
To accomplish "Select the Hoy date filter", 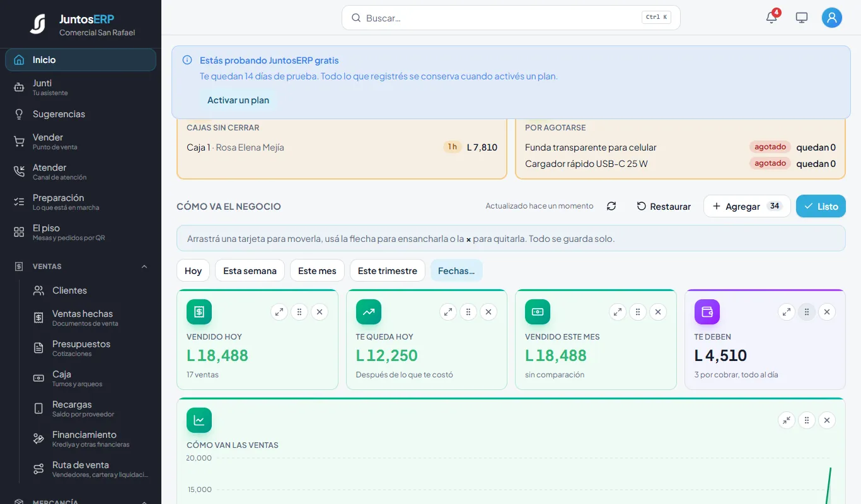I will coord(193,270).
